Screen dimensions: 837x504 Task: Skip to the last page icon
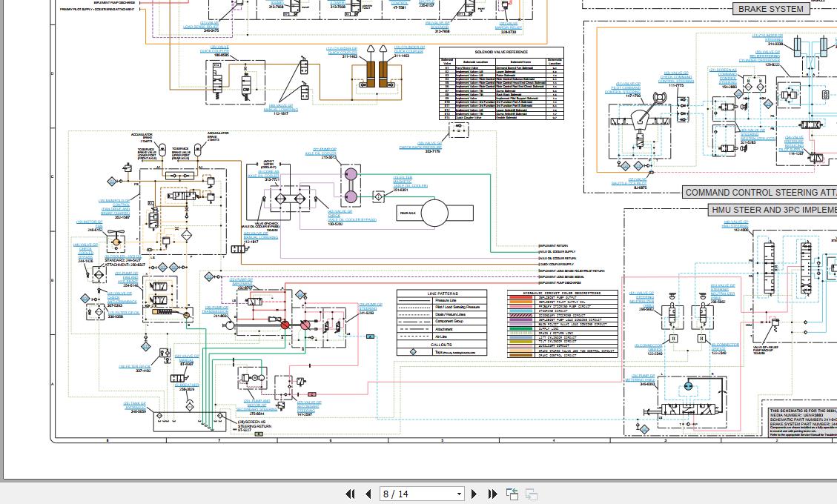point(492,494)
